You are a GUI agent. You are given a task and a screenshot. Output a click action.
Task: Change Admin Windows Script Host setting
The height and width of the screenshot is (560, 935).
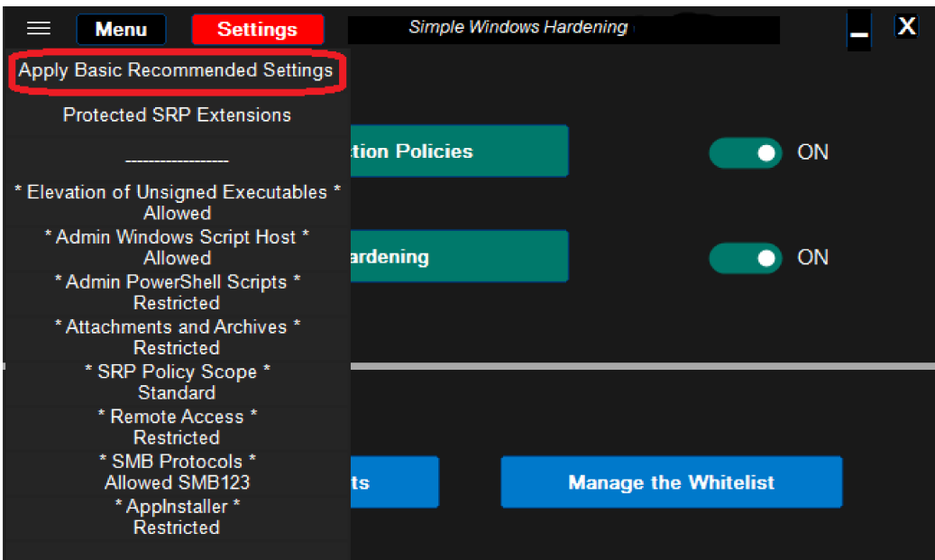177,247
